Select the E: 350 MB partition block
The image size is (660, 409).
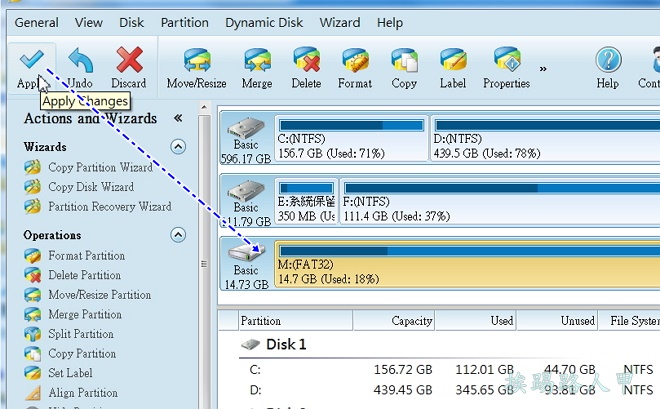pyautogui.click(x=306, y=201)
